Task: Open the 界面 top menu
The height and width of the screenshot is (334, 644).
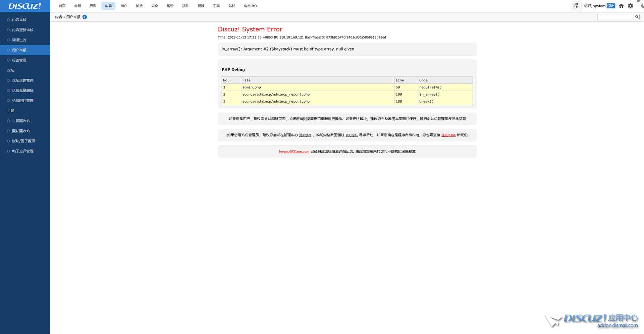Action: [93, 6]
